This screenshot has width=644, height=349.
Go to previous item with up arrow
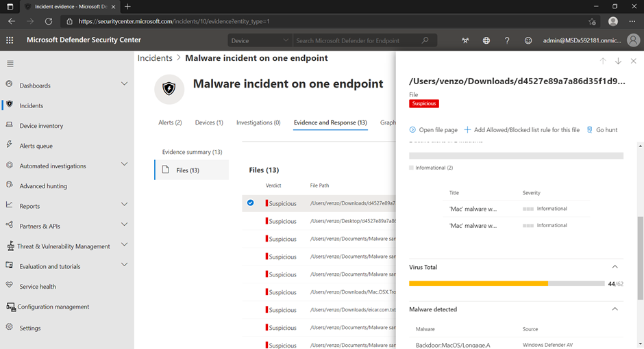coord(602,61)
